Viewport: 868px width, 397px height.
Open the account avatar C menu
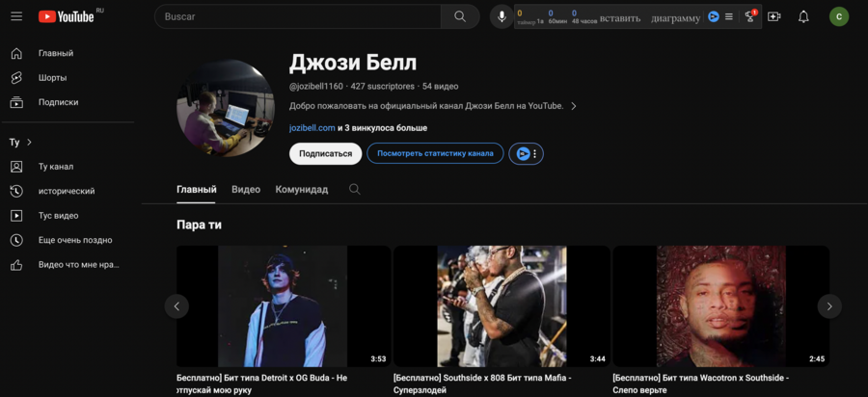click(x=839, y=16)
